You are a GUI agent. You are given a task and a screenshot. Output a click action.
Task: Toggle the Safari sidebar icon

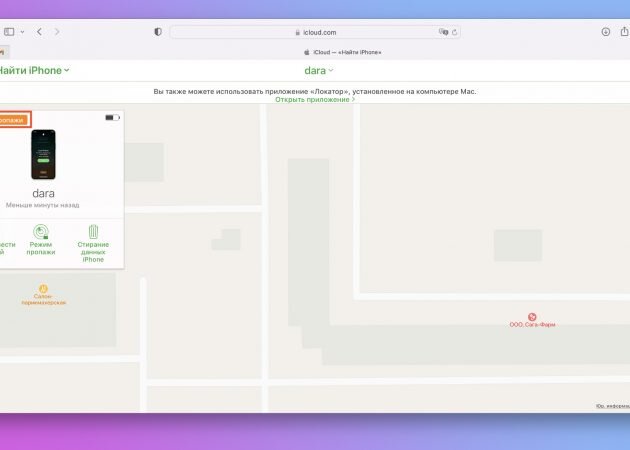tap(9, 32)
